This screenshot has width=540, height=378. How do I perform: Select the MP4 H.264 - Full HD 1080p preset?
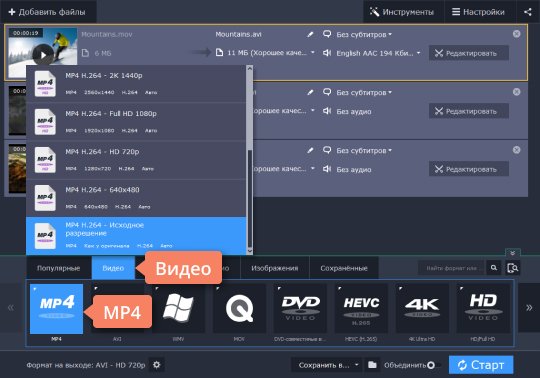[x=136, y=122]
